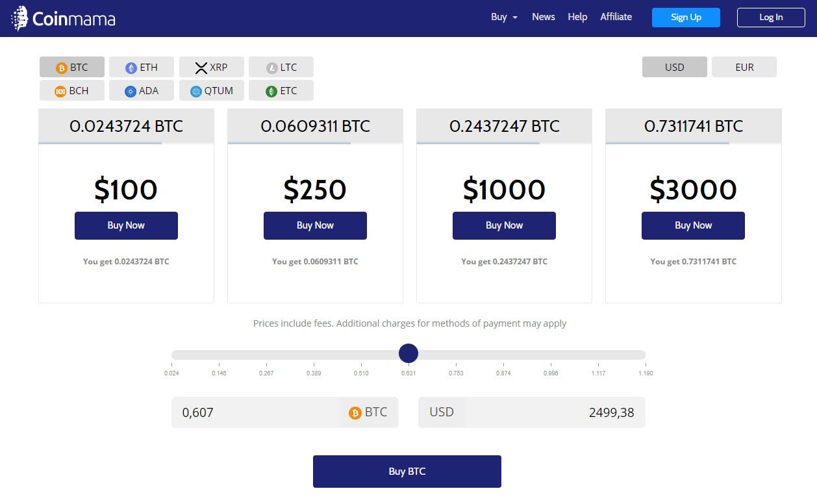Click the BTC amount slider handle
817x504 pixels.
[408, 354]
